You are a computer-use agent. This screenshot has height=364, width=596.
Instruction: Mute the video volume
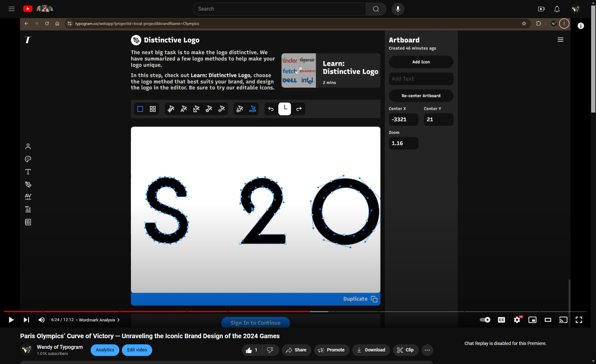tap(42, 320)
